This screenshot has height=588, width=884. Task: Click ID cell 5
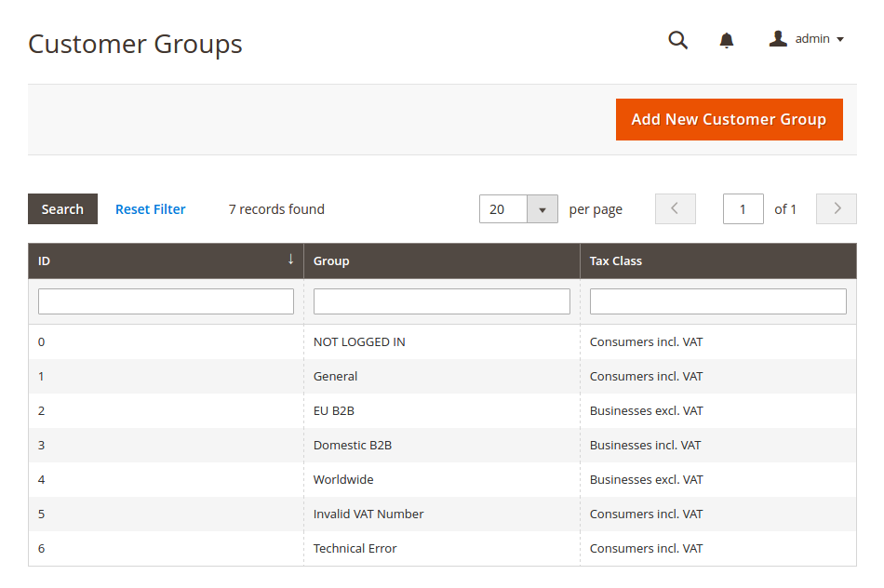166,514
